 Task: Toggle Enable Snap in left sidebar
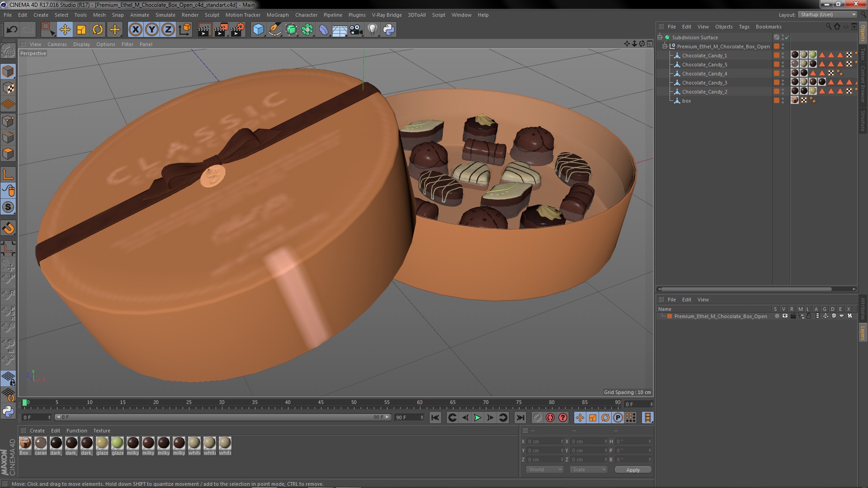pos(8,207)
